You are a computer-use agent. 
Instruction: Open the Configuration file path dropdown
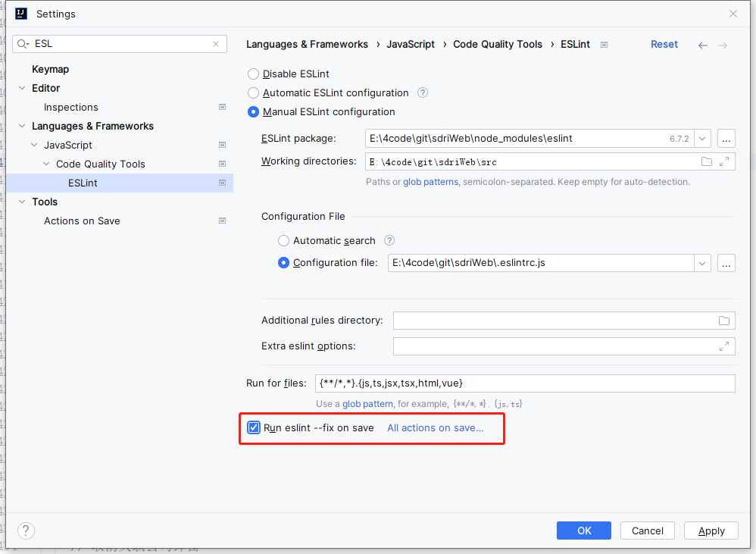click(702, 264)
